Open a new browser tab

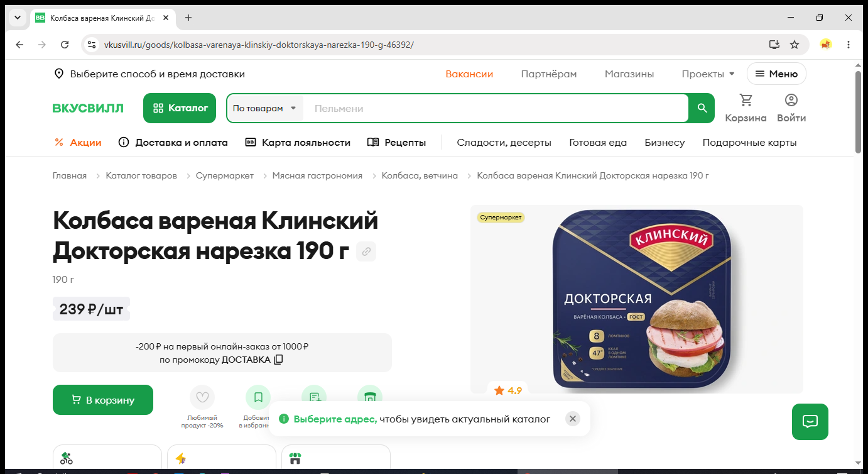pos(188,18)
